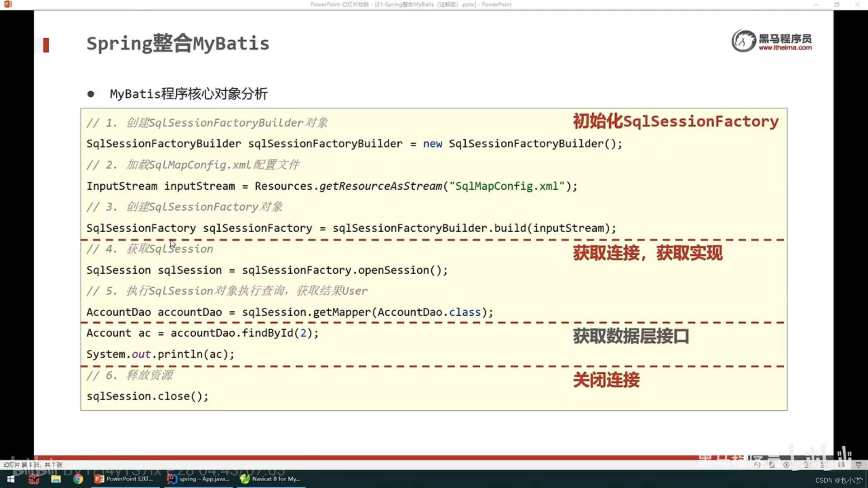This screenshot has width=868, height=488.
Task: Launch Chrome from the taskbar
Action: tap(78, 479)
